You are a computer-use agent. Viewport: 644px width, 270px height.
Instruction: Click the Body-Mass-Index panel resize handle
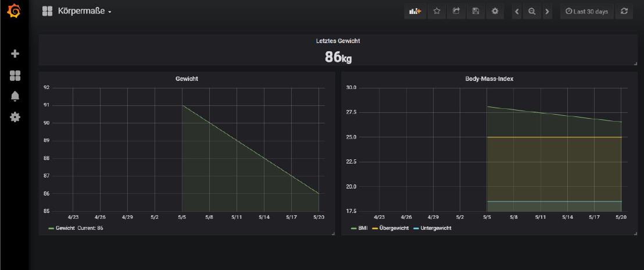(635, 233)
